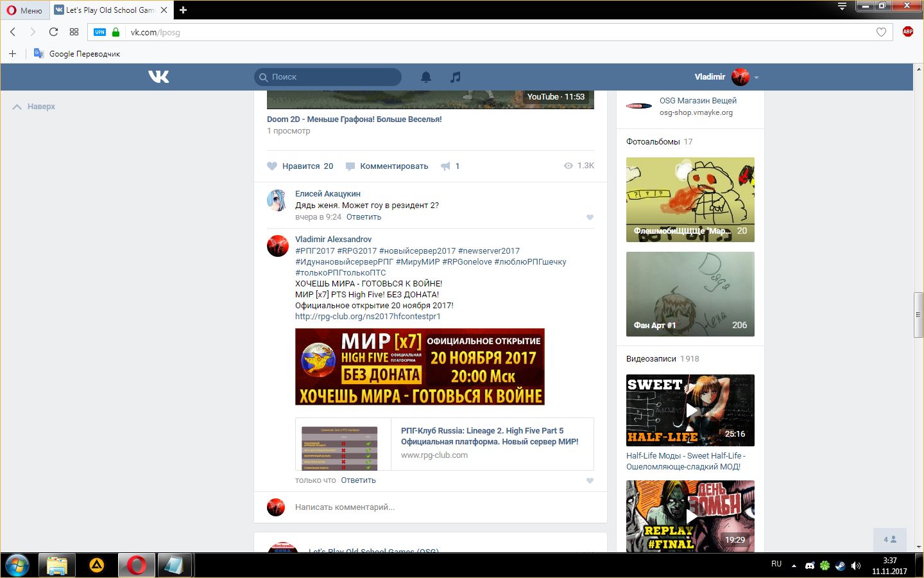Click the Поиск search field
Screen dimensions: 924x578
[x=328, y=77]
